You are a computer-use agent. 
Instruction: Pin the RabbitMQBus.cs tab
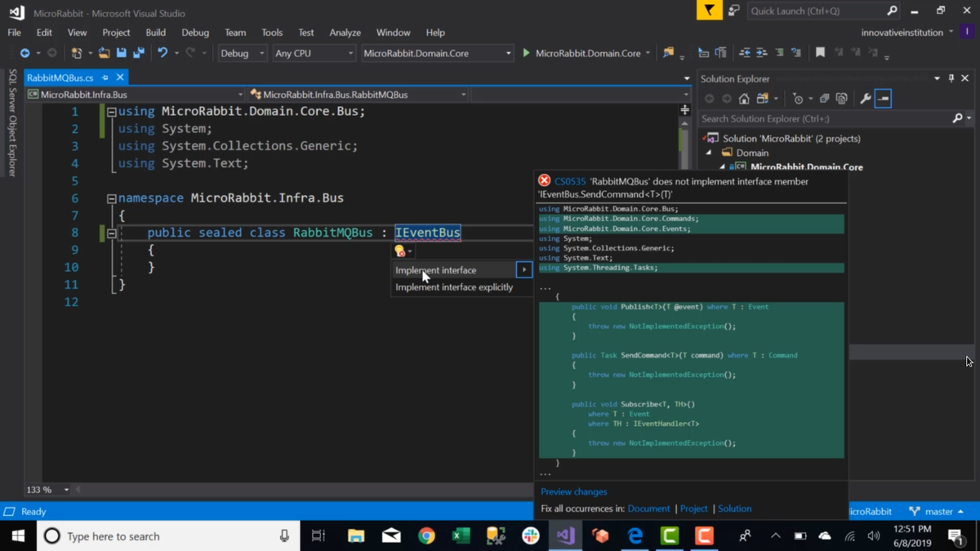point(105,78)
